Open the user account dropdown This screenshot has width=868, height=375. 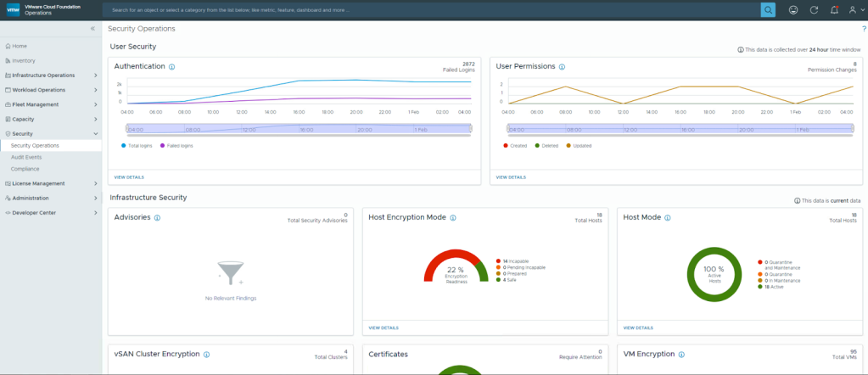coord(854,10)
